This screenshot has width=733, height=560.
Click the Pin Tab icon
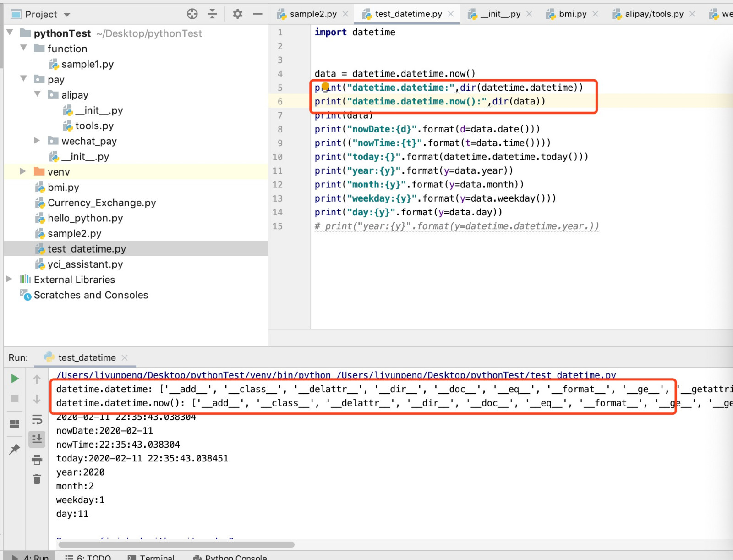[15, 449]
